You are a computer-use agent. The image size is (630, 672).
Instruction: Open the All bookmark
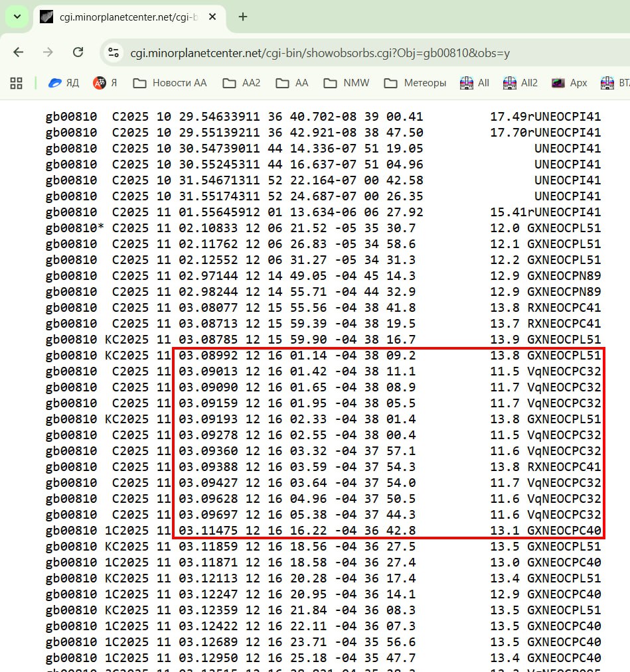click(x=475, y=83)
